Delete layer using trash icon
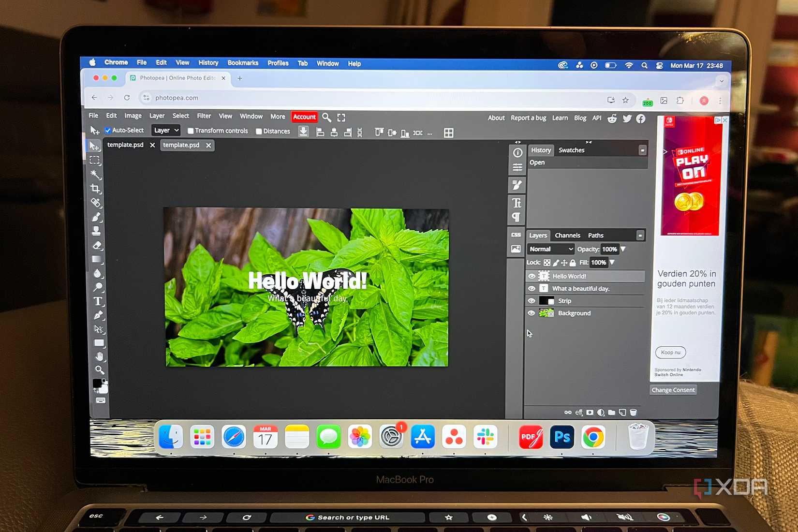Image resolution: width=798 pixels, height=532 pixels. coord(633,413)
